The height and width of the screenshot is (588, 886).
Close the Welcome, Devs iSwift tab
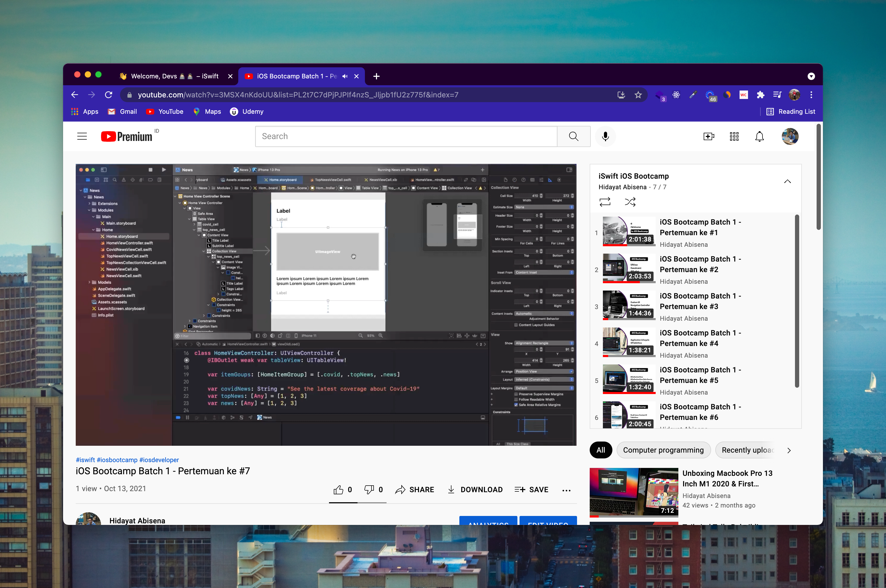click(230, 76)
